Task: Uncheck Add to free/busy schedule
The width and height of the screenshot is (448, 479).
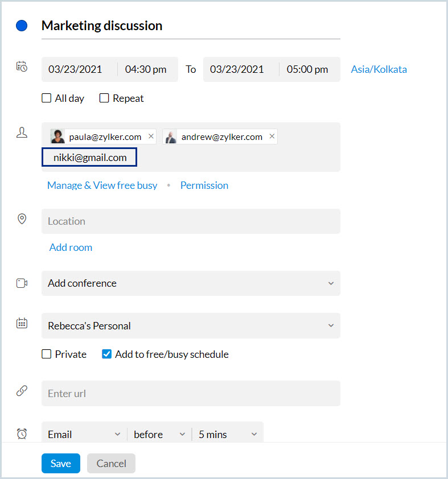Action: coord(106,354)
